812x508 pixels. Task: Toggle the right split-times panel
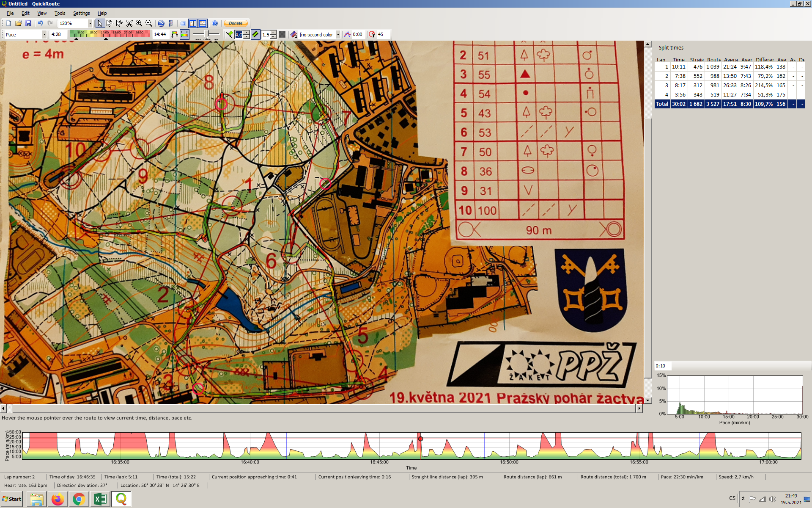[x=193, y=23]
